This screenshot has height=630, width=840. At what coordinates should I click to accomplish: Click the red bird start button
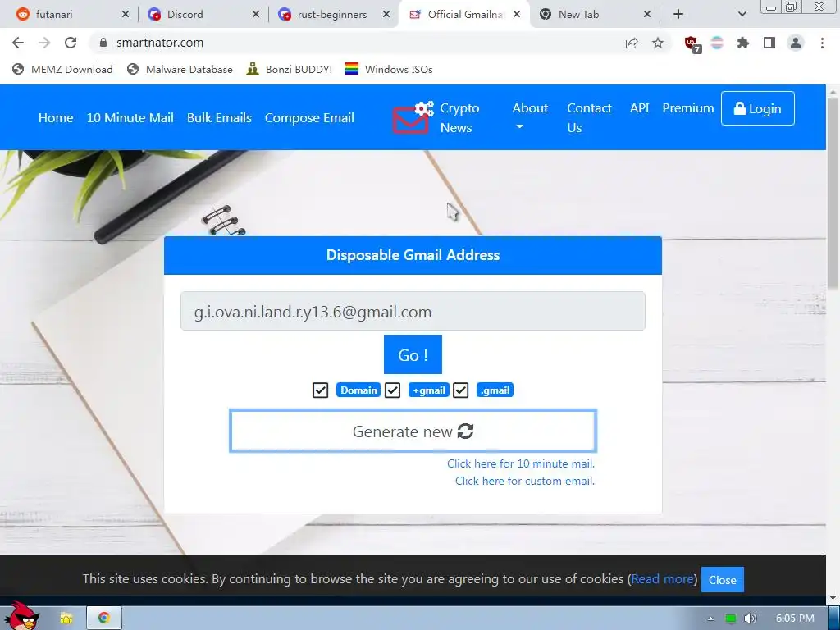[x=21, y=616]
